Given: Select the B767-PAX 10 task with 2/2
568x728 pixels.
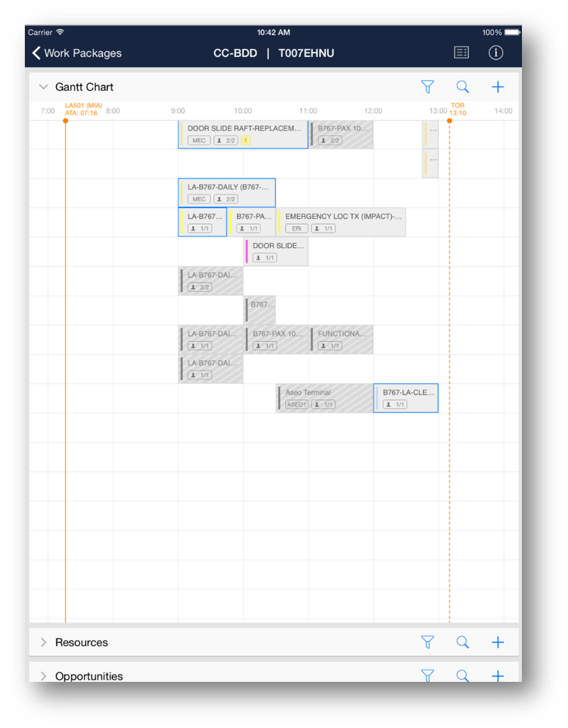Looking at the screenshot, I should [x=341, y=135].
